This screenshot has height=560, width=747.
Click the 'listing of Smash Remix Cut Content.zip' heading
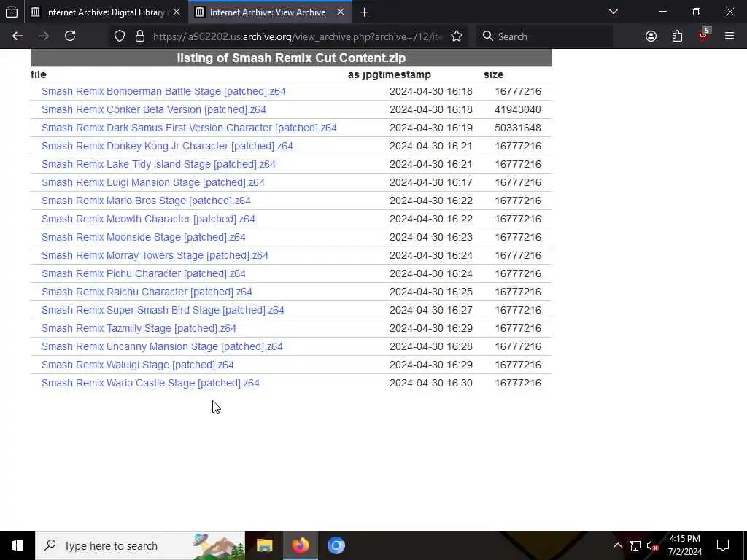(291, 58)
